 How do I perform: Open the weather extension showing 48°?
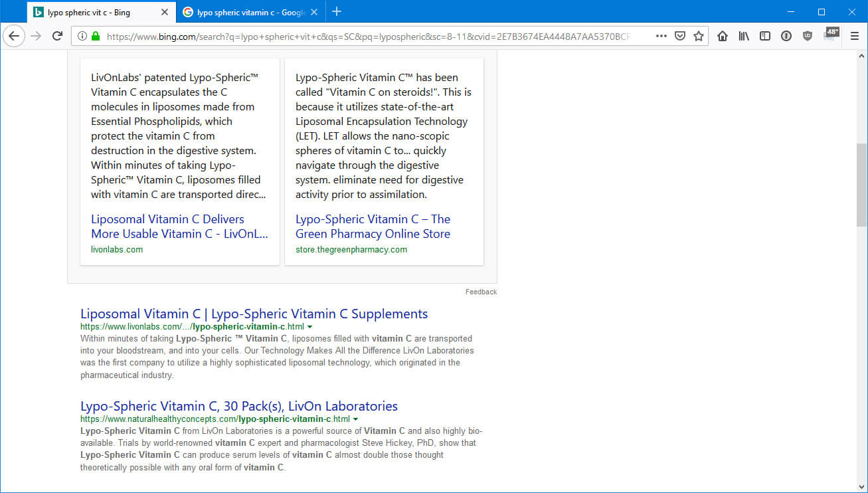click(x=830, y=35)
